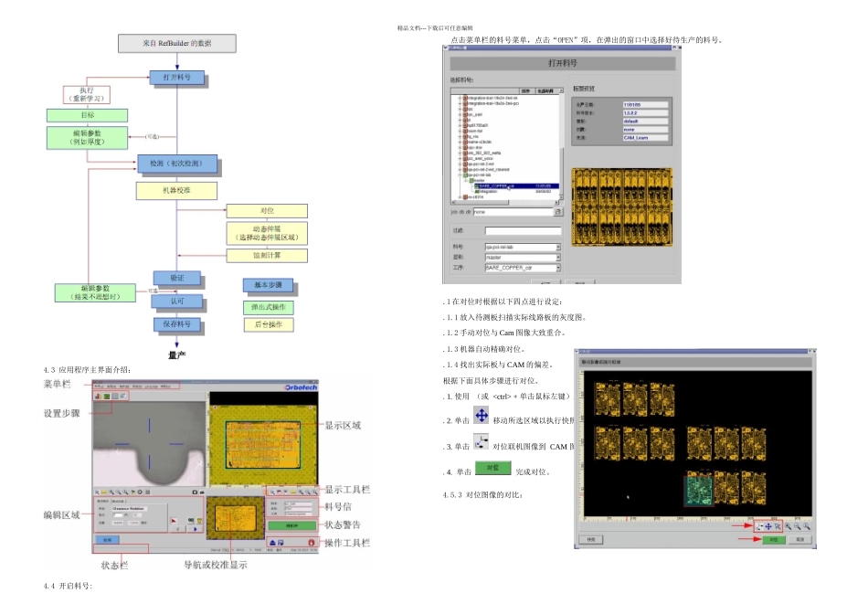This screenshot has width=868, height=614.
Task: Click the inline align icon in step 3 text
Action: tap(481, 442)
